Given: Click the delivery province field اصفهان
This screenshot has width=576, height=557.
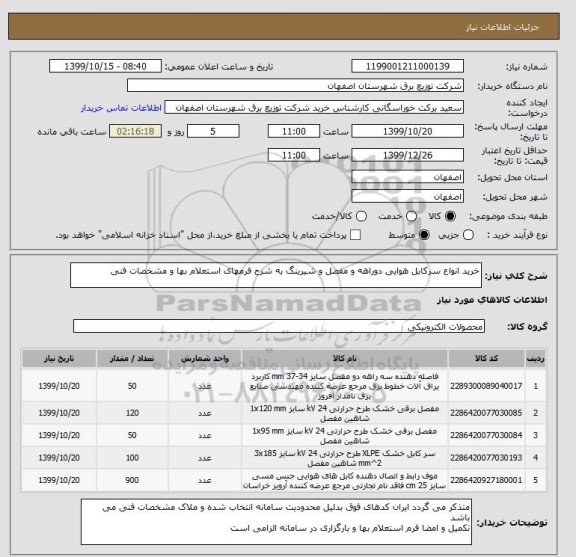Looking at the screenshot, I should coord(407,177).
